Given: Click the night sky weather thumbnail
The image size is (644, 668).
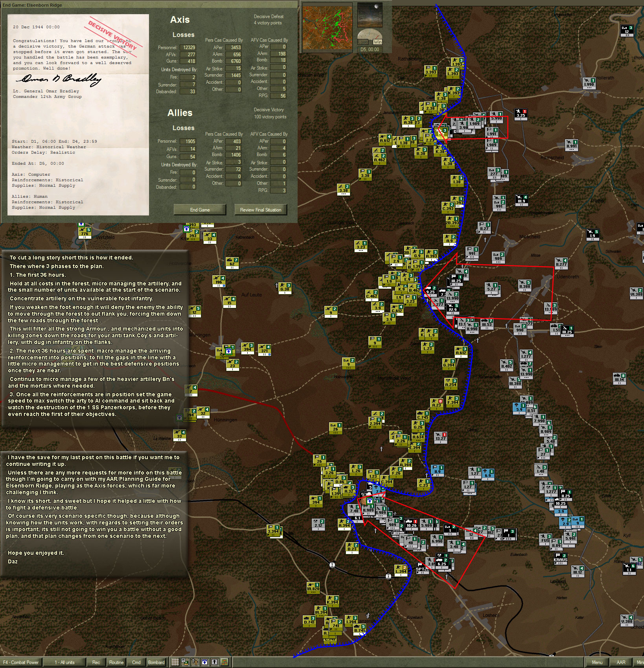Looking at the screenshot, I should tap(370, 15).
